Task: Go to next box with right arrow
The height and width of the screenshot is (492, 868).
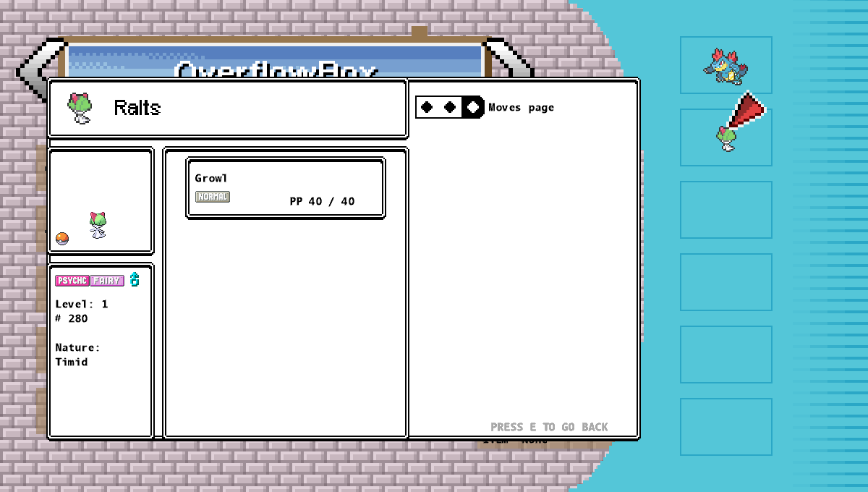Action: [x=509, y=58]
